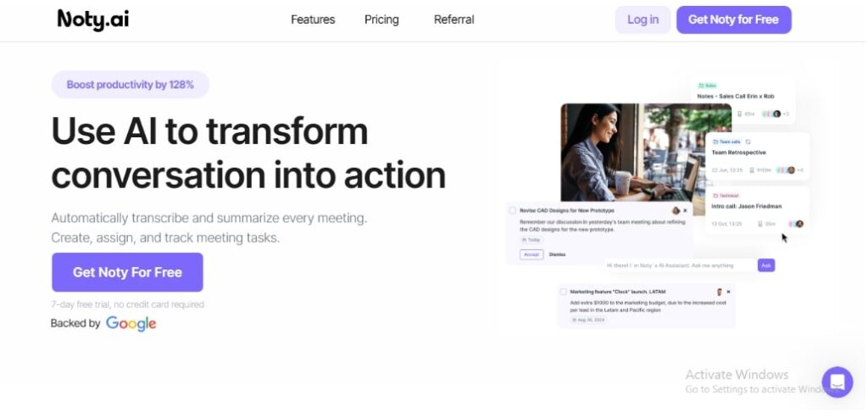Close the Revise CAD Designs task card

click(x=685, y=210)
